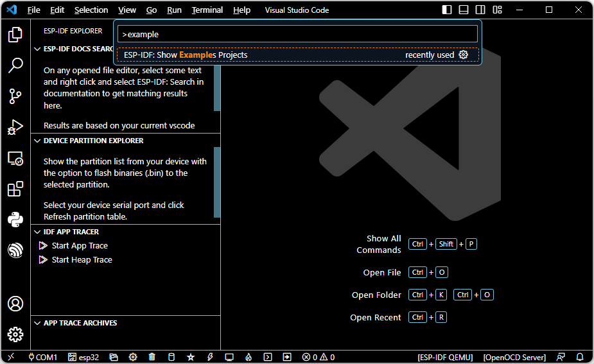Screen dimensions: 594x364
Task: Click Refresh partition table text
Action: (85, 216)
